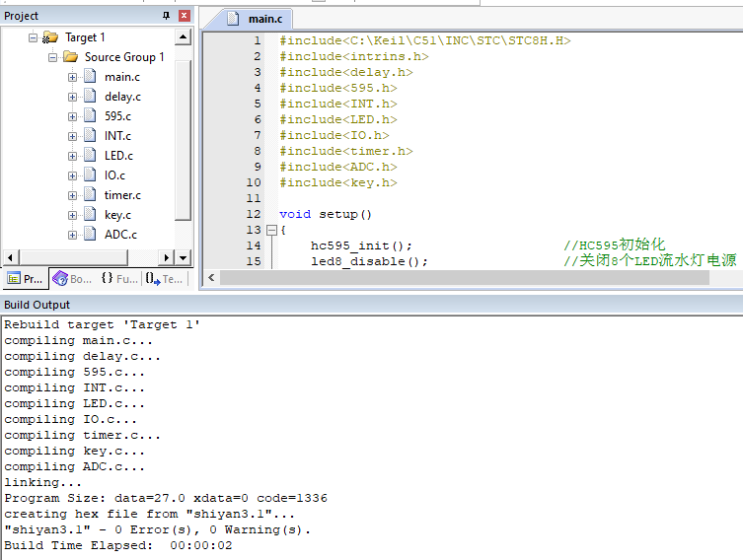Click line number 12 in editor gutter

(x=253, y=215)
